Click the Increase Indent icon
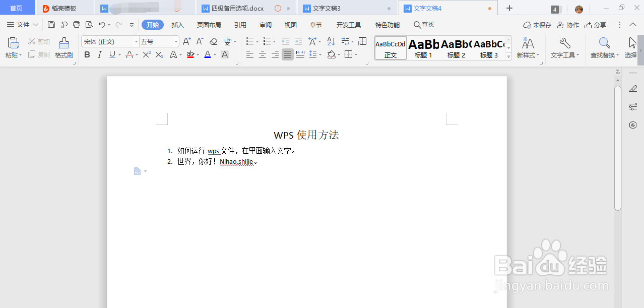This screenshot has height=308, width=644. [x=298, y=41]
